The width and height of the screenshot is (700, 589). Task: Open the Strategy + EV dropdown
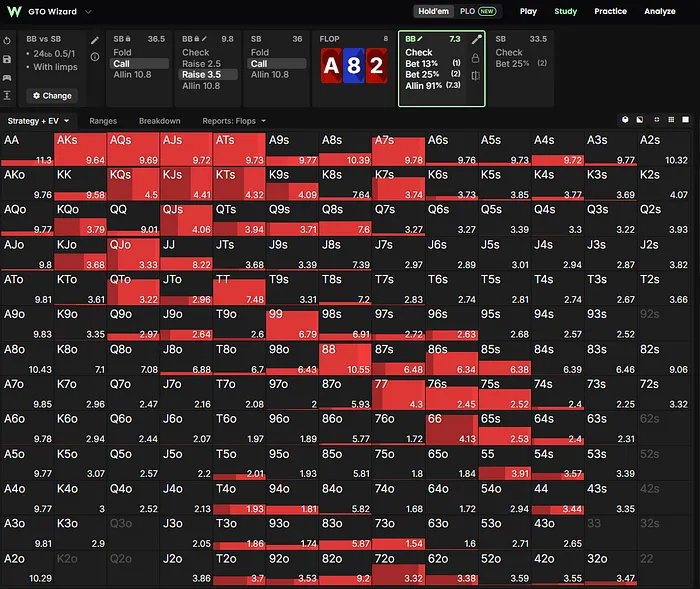(x=38, y=121)
